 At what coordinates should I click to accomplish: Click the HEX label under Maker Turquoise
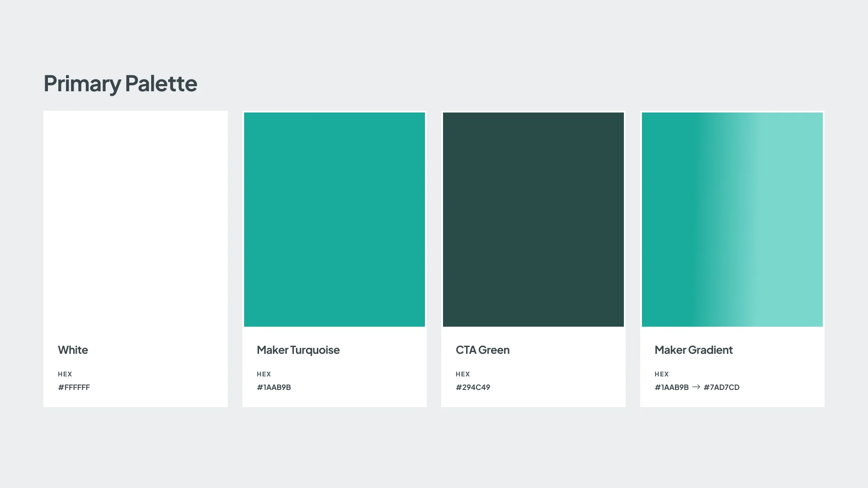click(x=264, y=374)
